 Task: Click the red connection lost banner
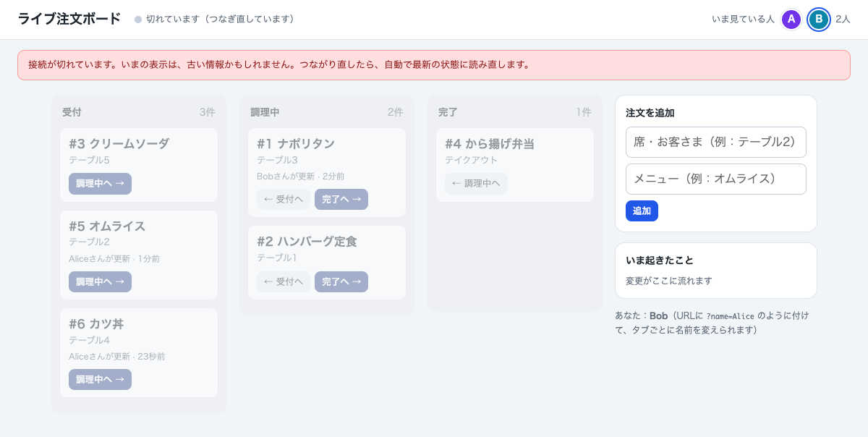pos(434,65)
